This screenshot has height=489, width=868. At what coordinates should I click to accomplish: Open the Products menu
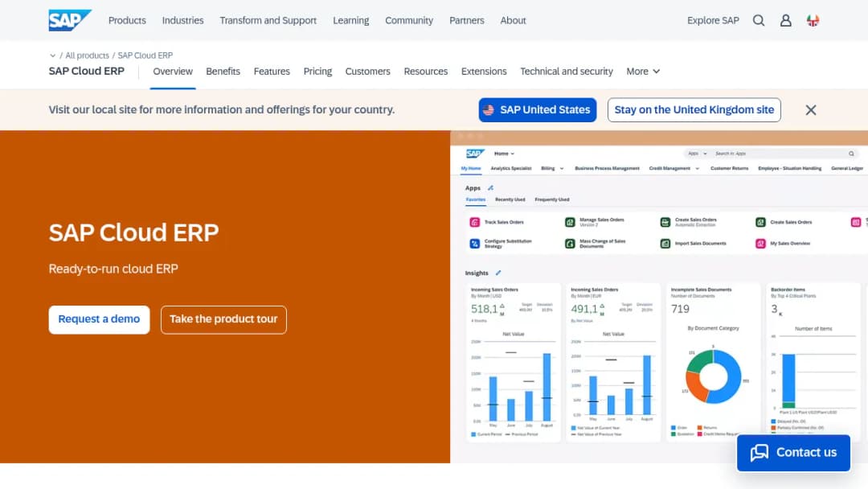pos(127,20)
